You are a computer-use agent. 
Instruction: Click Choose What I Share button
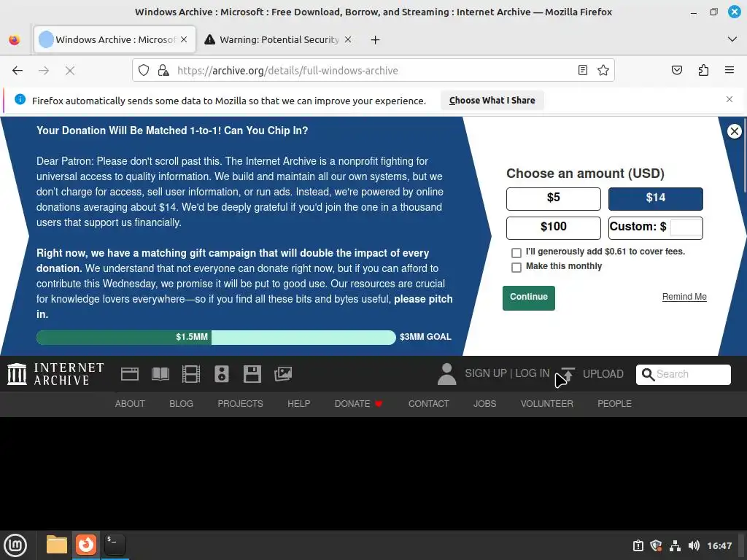pyautogui.click(x=492, y=101)
